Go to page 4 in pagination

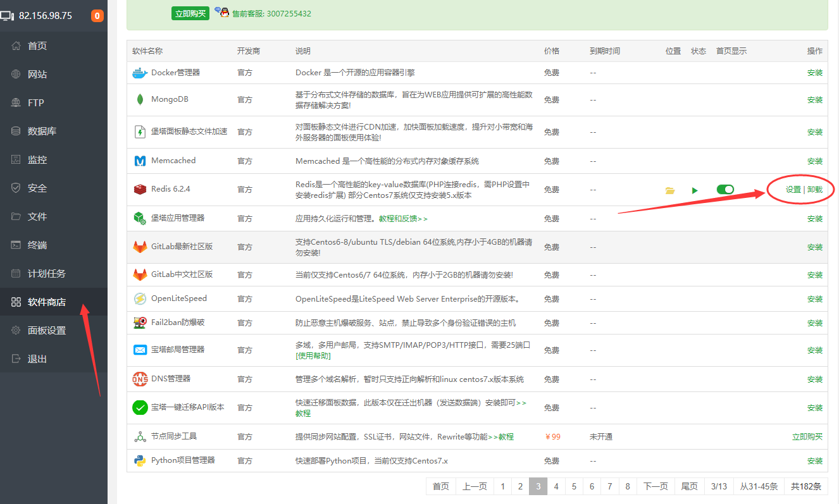(556, 486)
